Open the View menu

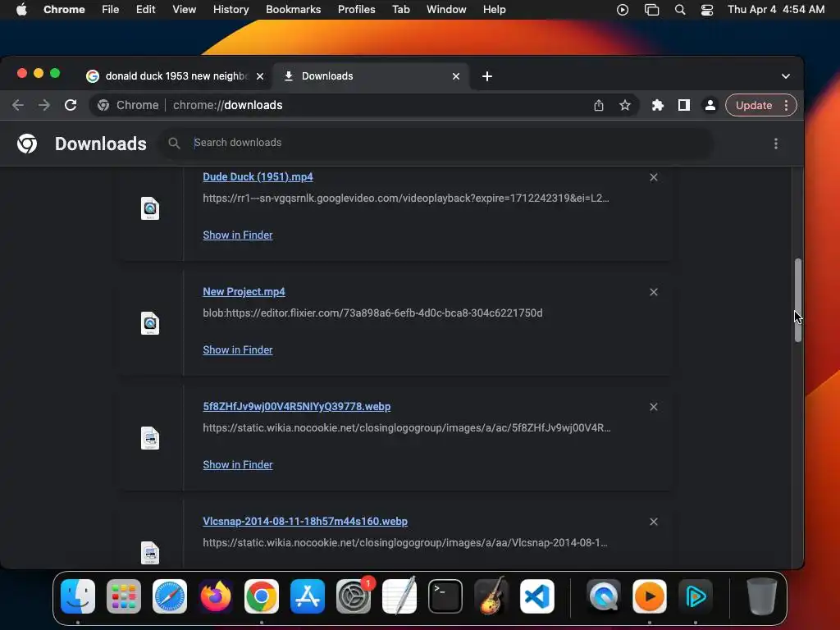pyautogui.click(x=184, y=9)
